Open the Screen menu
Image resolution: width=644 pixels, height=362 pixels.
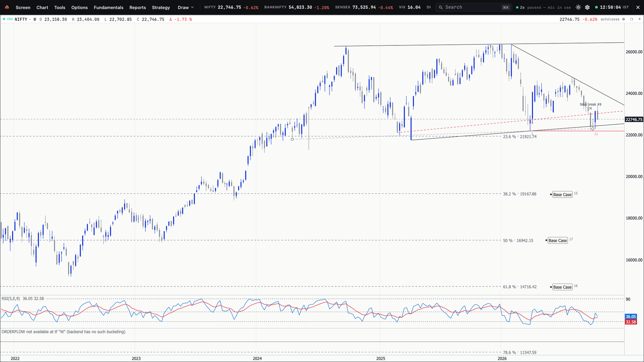point(23,7)
